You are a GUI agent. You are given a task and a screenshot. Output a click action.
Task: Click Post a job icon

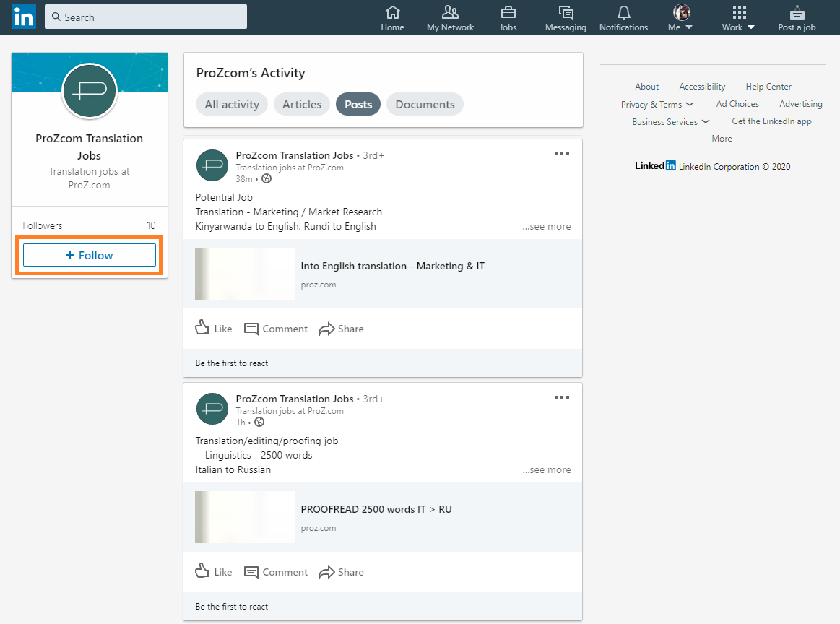tap(797, 12)
